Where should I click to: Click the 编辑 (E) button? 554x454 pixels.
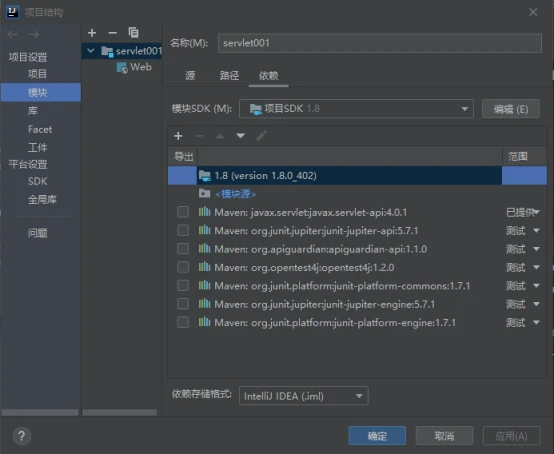511,109
